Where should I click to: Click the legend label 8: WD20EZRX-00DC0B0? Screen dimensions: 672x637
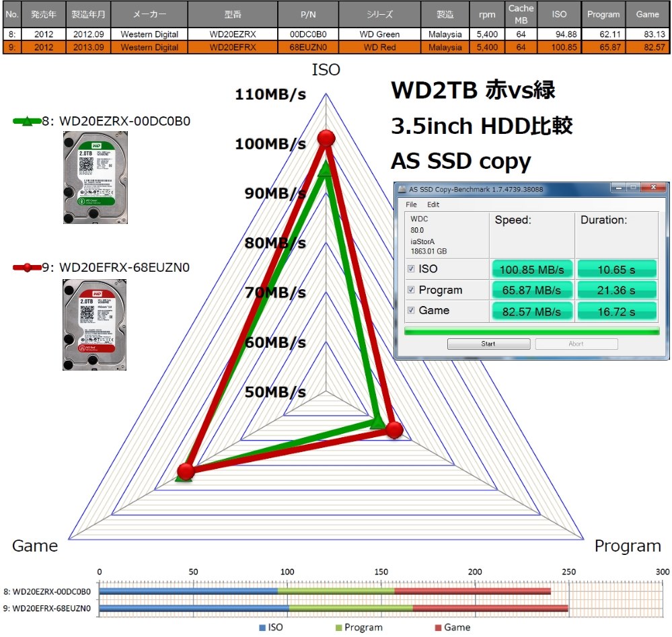point(116,121)
